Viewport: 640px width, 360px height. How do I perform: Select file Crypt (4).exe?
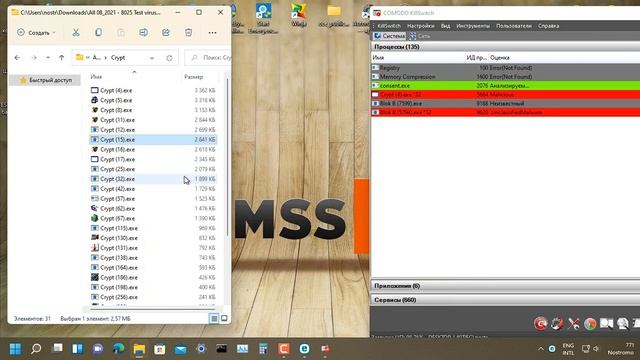[153, 90]
